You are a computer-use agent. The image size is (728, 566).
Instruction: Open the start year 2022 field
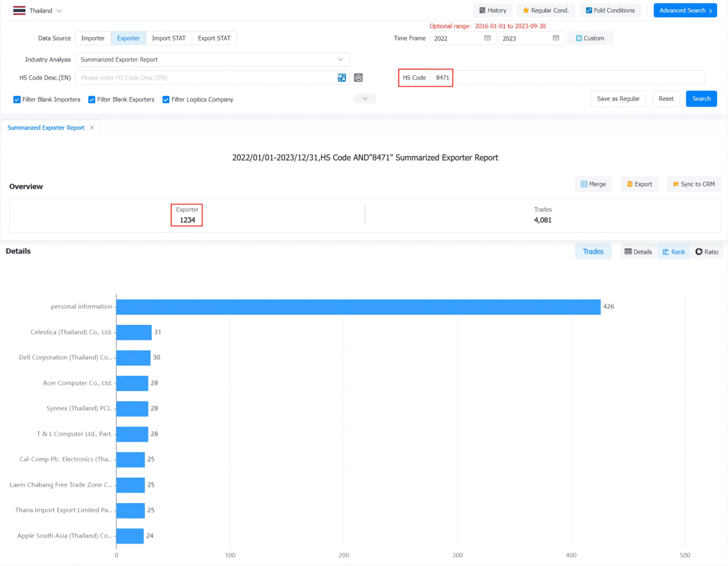[x=462, y=38]
